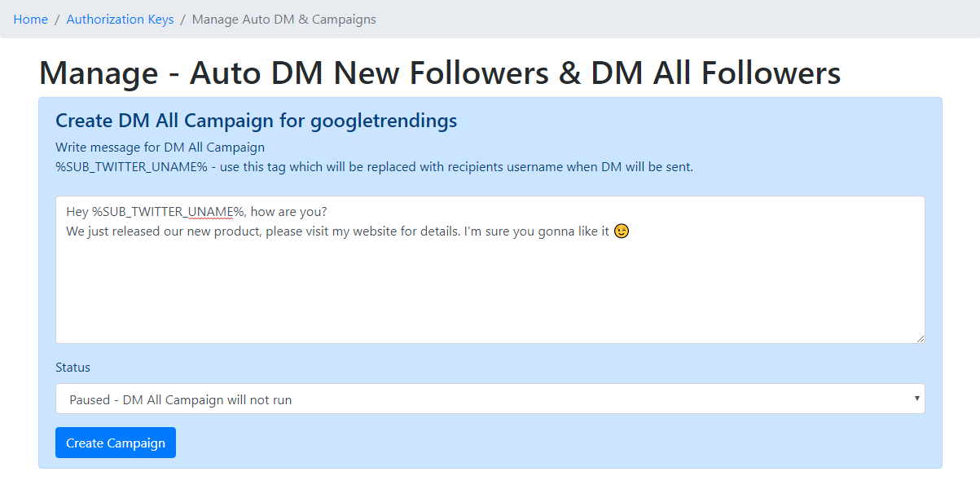Click the main page heading about Auto DM

[440, 73]
